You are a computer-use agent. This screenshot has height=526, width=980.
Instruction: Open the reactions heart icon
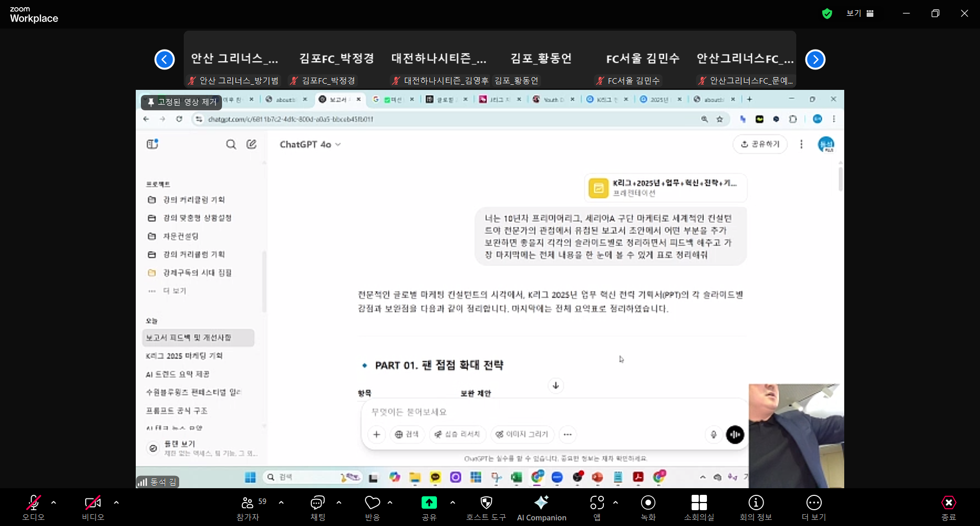[372, 503]
